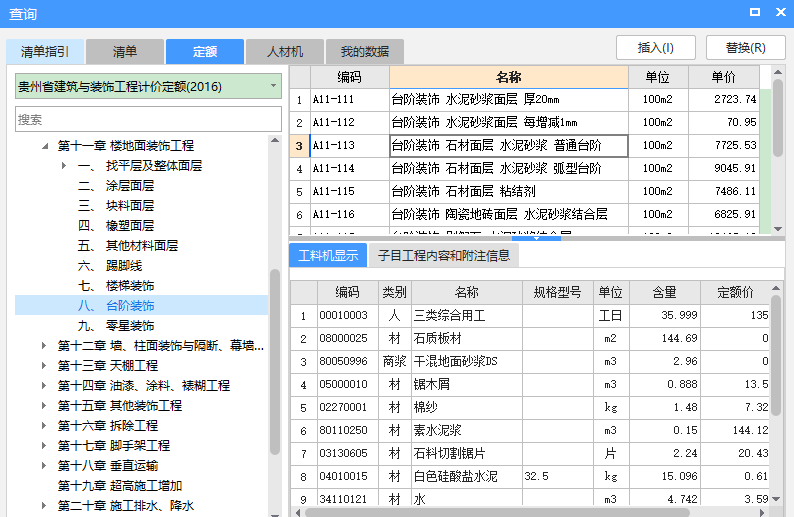Expand 第十四章 油漆、涂料、裱糊工程 node
Viewport: 794px width, 517px height.
coord(44,386)
